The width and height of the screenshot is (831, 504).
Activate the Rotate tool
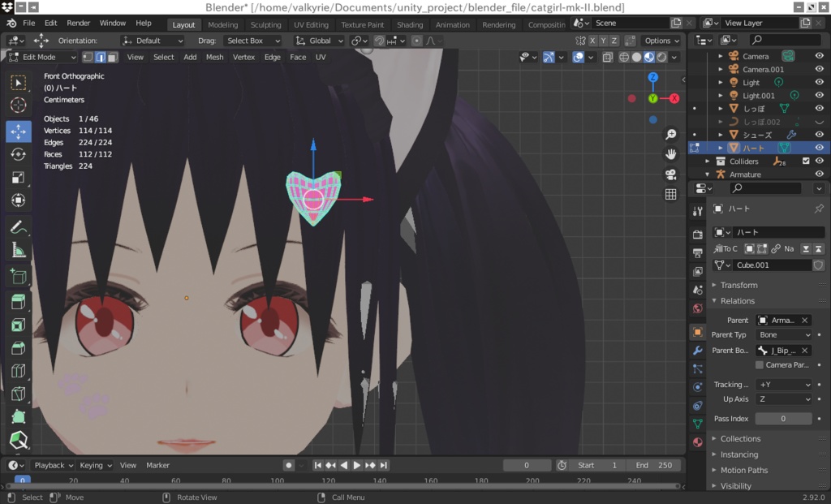point(18,153)
